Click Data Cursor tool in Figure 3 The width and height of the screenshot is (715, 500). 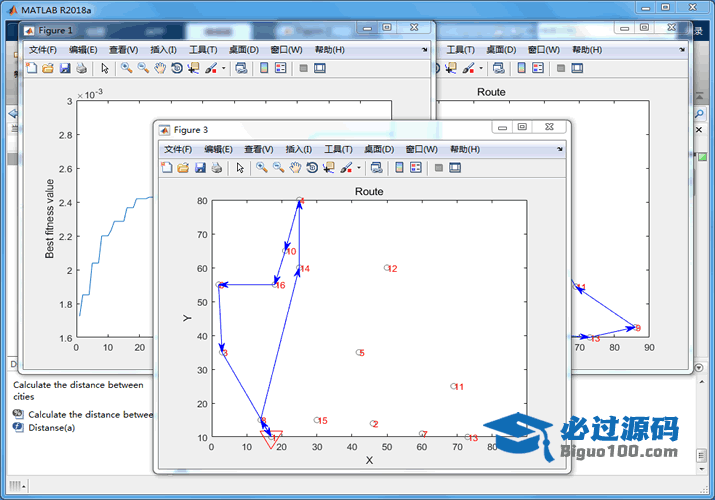(328, 168)
